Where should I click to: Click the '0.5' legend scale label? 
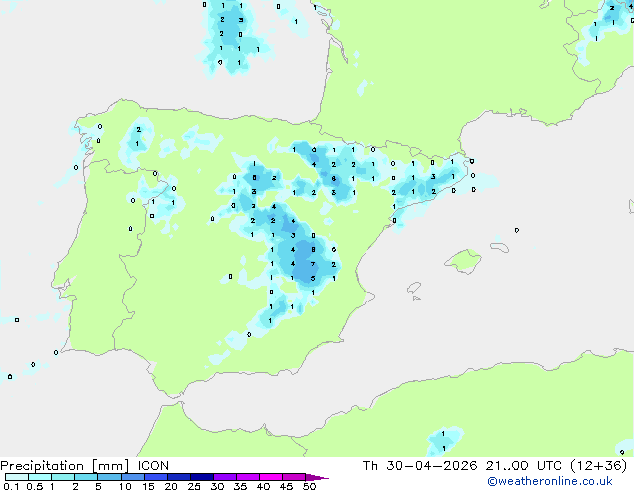35,486
